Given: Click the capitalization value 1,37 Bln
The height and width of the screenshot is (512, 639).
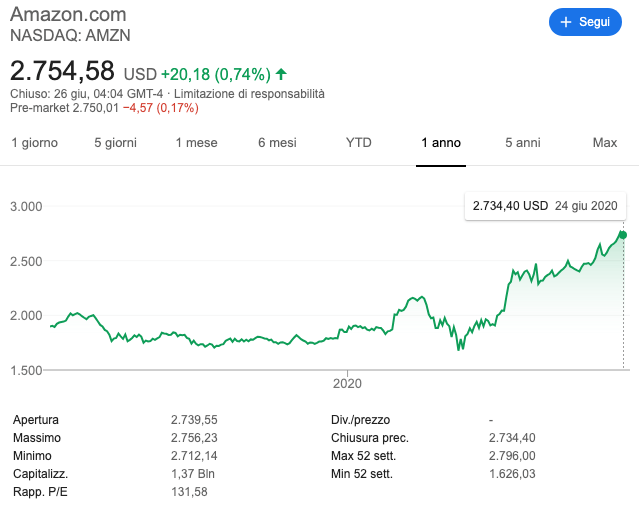Looking at the screenshot, I should pos(193,474).
